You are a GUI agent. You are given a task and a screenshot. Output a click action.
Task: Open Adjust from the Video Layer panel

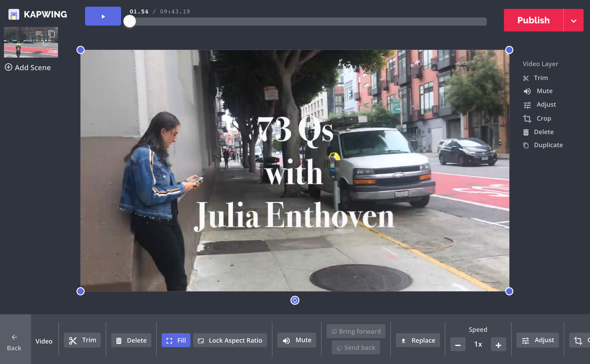point(546,105)
